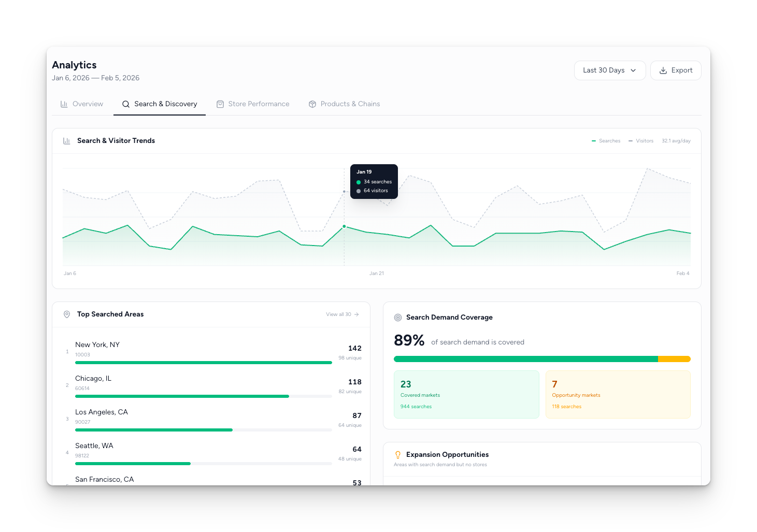This screenshot has height=532, width=757.
Task: Click the Seattle, WA progress bar
Action: point(204,464)
